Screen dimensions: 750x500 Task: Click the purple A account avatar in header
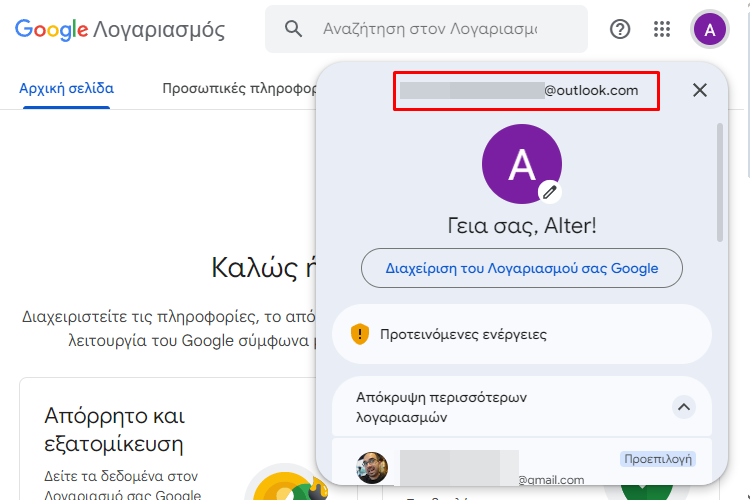tap(710, 30)
